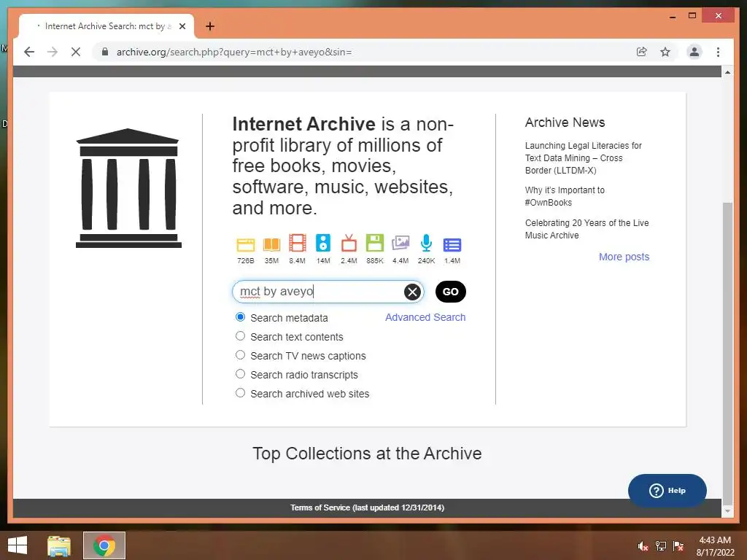Open the audio speaker icon labeled 14M
This screenshot has width=747, height=560.
point(323,243)
